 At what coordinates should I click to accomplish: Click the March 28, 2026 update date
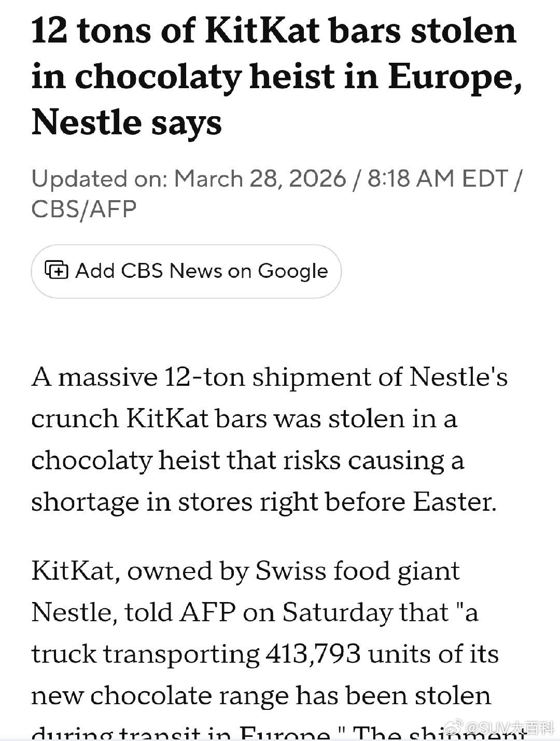click(x=260, y=179)
